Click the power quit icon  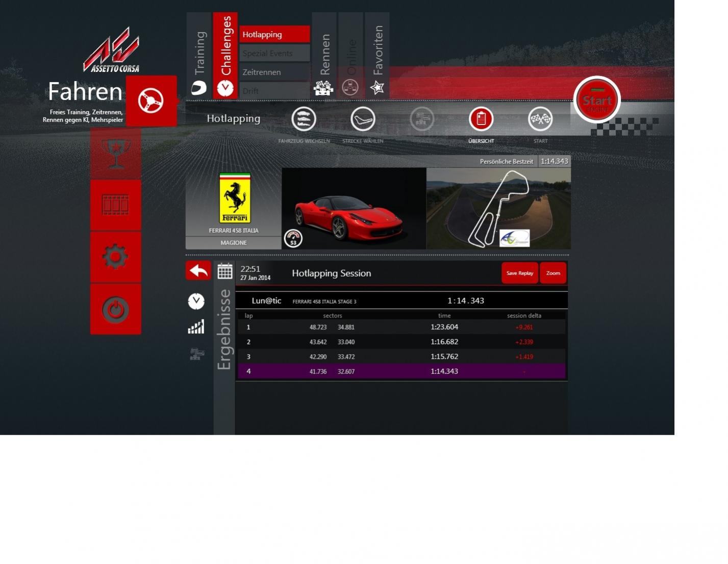116,309
